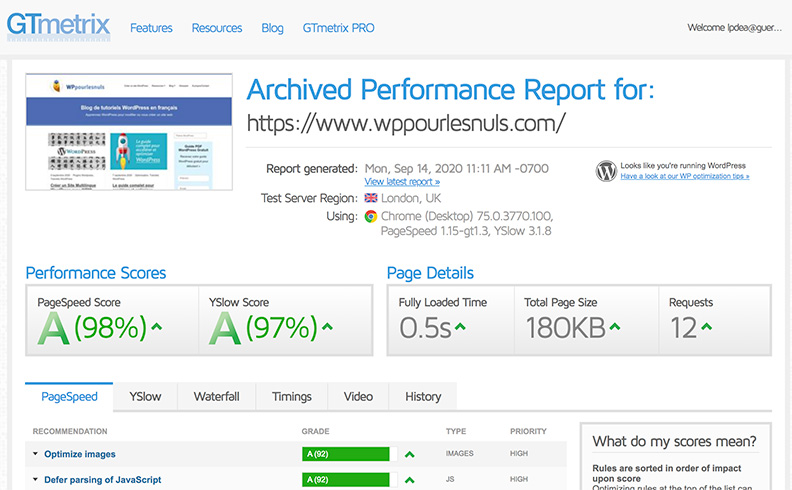Click Page Details heading
Screen dimensions: 792x490
(x=430, y=273)
